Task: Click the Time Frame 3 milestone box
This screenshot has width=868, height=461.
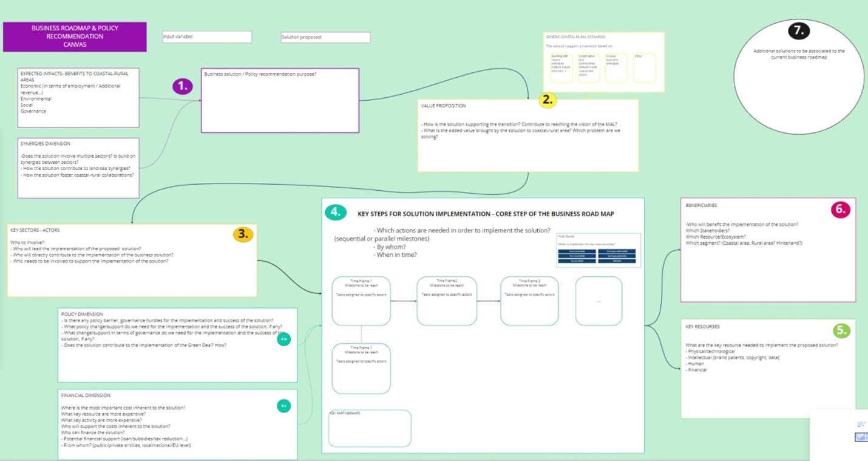Action: point(529,301)
